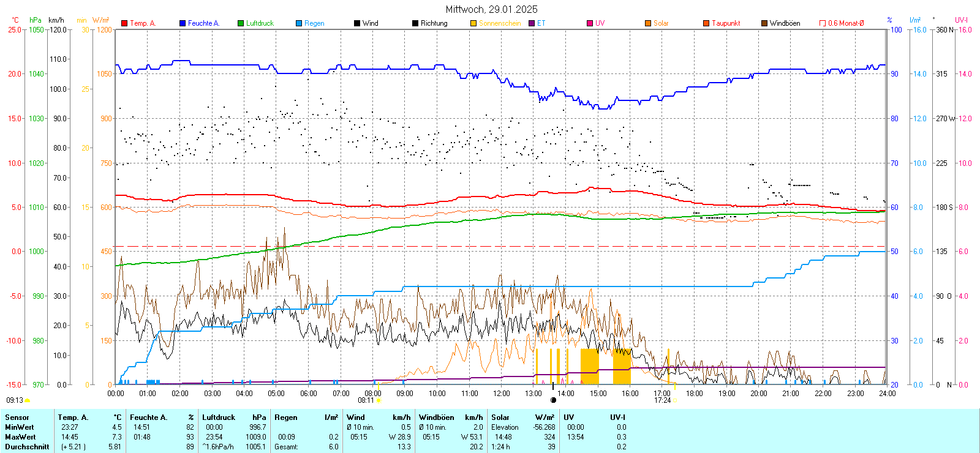The image size is (980, 453).
Task: Toggle the 0.6 Monat-Ø legend box
Action: click(823, 23)
